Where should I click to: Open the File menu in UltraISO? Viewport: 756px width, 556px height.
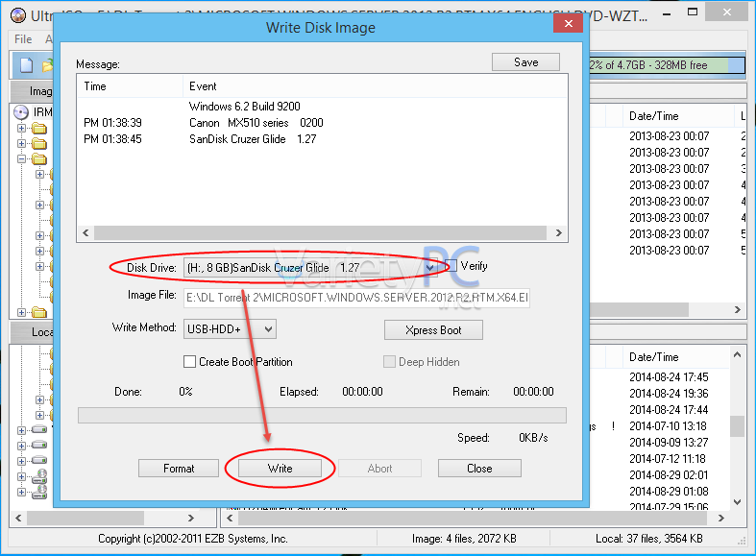pyautogui.click(x=23, y=39)
